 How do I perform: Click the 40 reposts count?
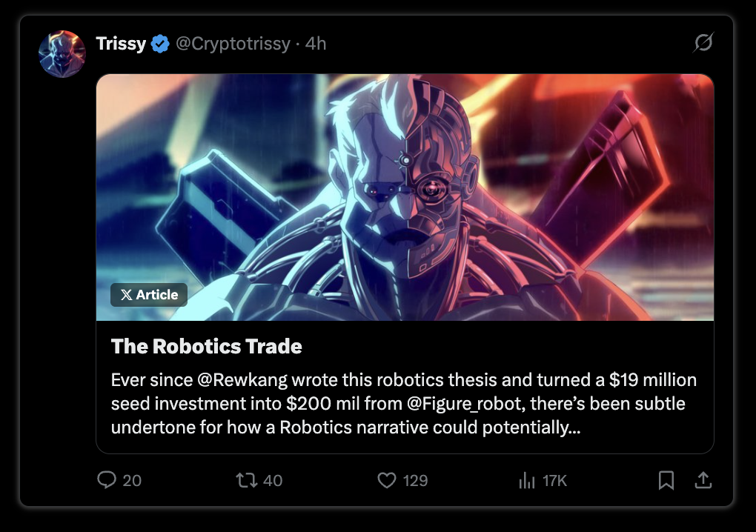(273, 480)
